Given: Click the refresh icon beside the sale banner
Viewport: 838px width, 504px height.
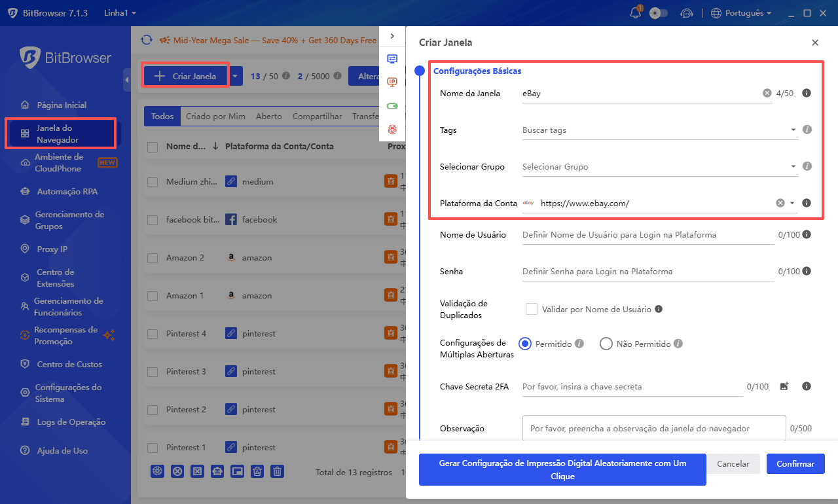Looking at the screenshot, I should click(147, 40).
